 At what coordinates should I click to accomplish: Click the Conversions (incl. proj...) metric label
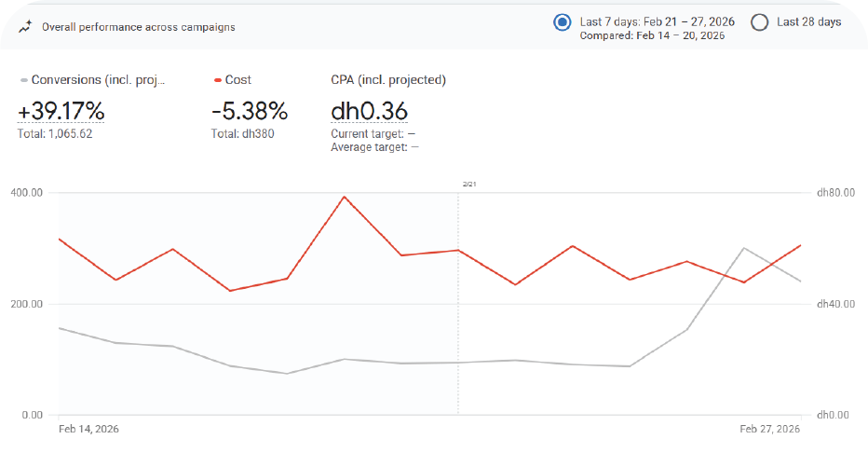[98, 80]
